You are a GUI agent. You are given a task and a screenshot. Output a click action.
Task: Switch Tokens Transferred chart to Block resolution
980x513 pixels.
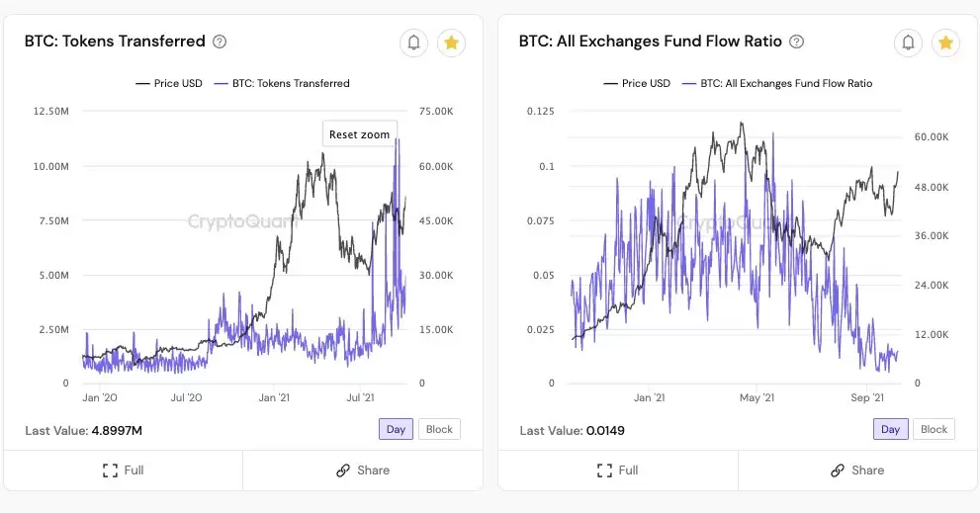pyautogui.click(x=439, y=429)
